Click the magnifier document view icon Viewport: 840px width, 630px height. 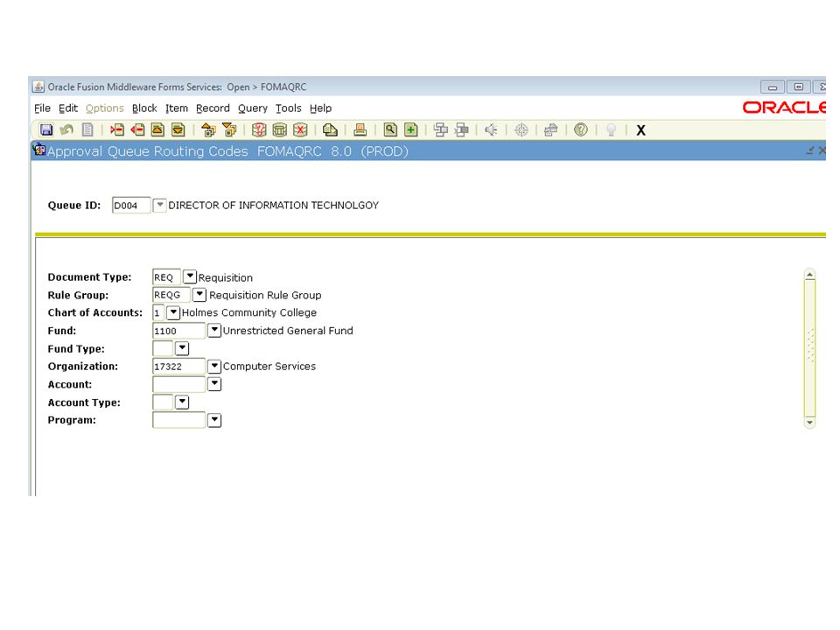pyautogui.click(x=390, y=129)
